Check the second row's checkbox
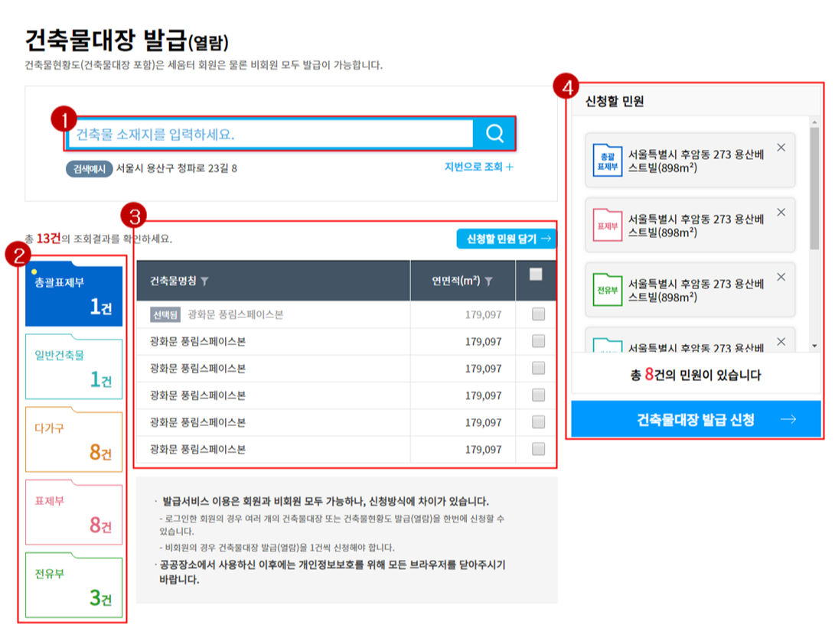The image size is (835, 644). pyautogui.click(x=538, y=340)
